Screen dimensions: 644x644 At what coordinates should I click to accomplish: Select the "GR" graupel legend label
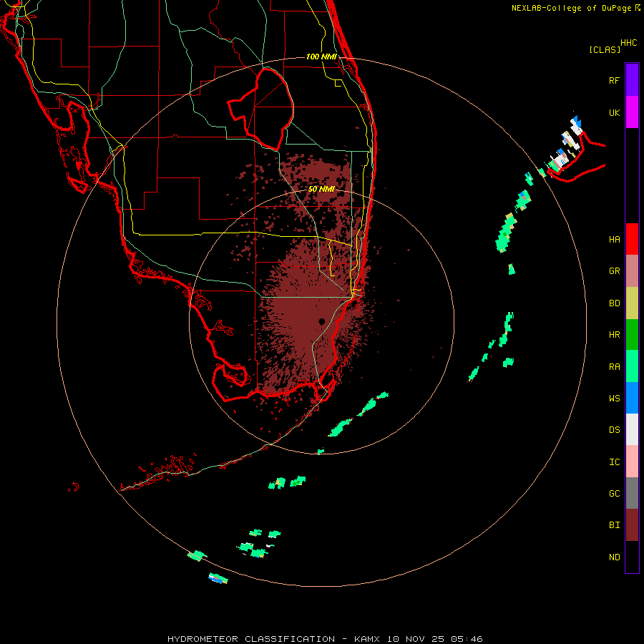tap(614, 271)
